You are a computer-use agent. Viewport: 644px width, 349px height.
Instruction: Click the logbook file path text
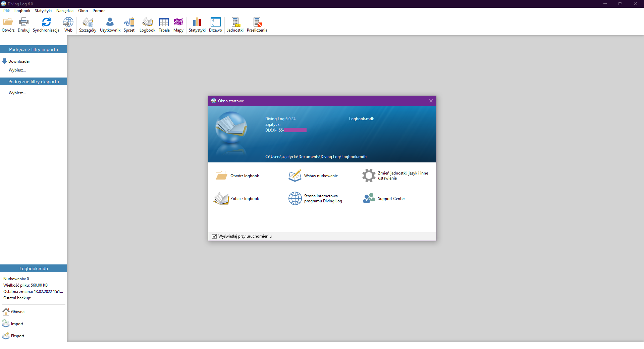(316, 157)
